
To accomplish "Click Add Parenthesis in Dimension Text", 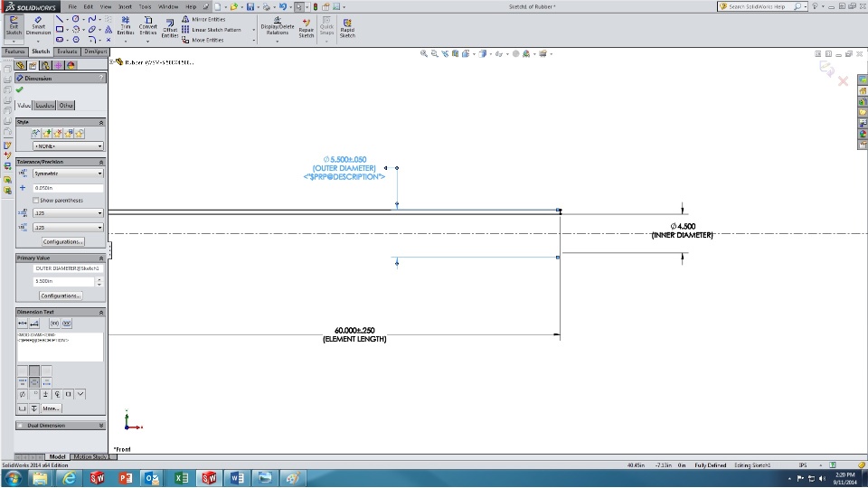I will [54, 324].
